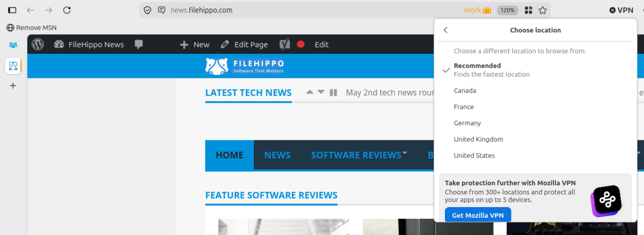Go back from the Choose location panel
The width and height of the screenshot is (644, 235).
445,30
